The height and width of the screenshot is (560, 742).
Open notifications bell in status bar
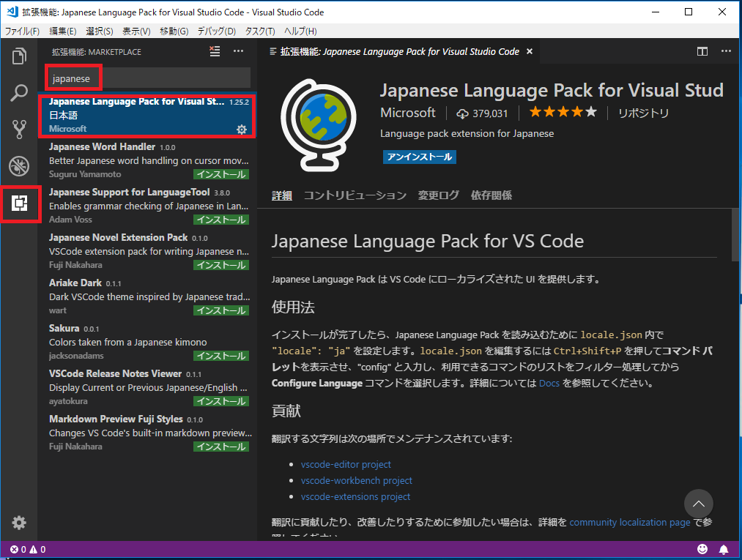[x=724, y=549]
